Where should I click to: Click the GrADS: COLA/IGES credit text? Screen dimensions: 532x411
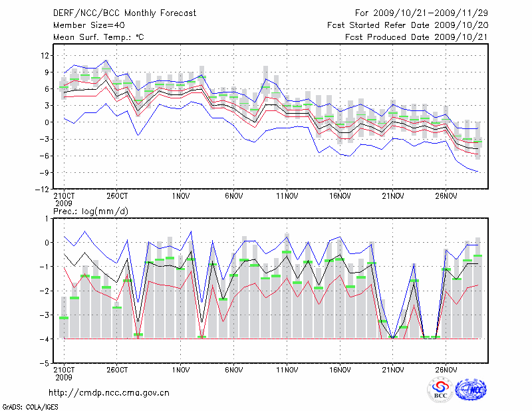pos(29,406)
